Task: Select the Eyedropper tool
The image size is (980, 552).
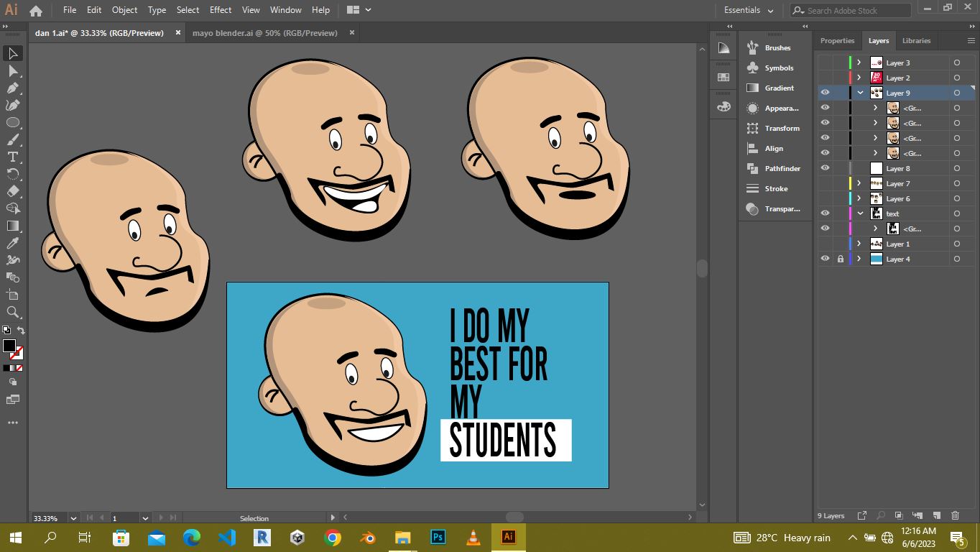Action: (x=13, y=243)
